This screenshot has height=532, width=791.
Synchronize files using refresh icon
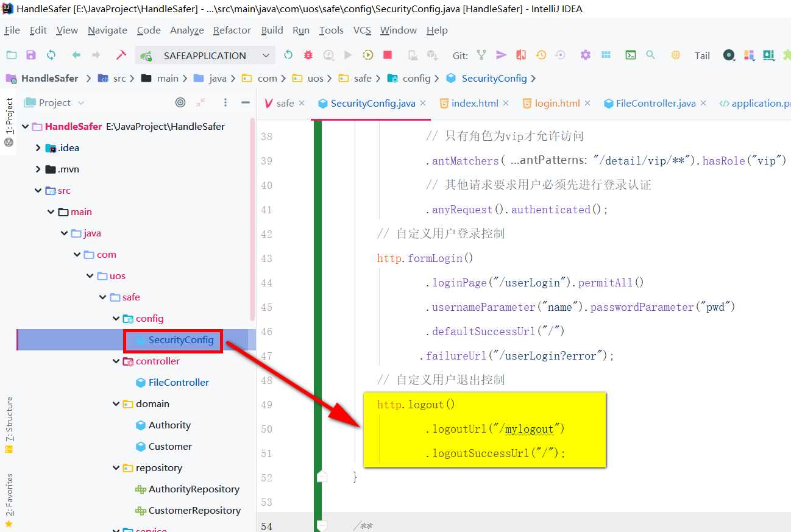tap(51, 55)
